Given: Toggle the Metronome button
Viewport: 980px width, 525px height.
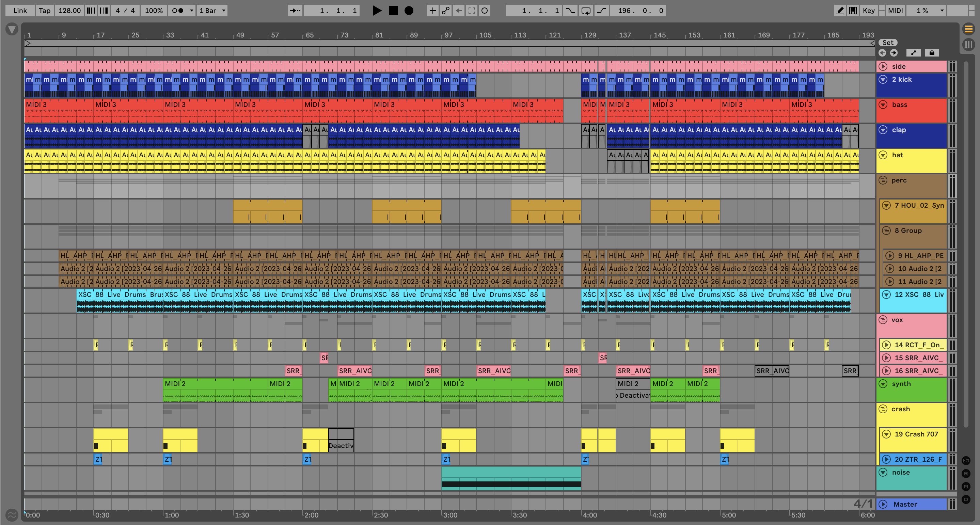Looking at the screenshot, I should coord(178,11).
